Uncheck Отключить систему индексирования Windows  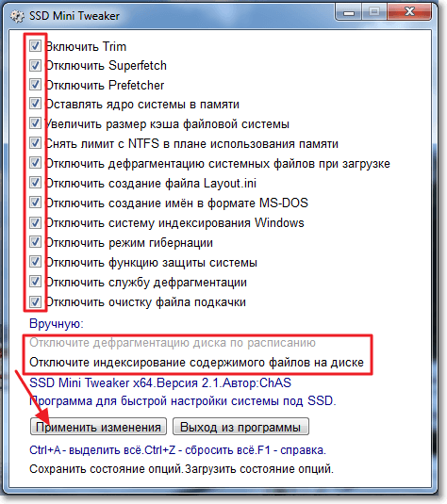35,222
